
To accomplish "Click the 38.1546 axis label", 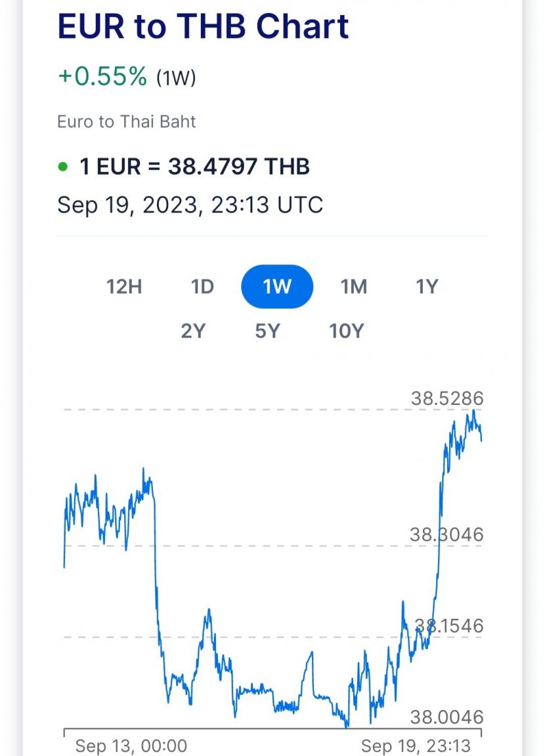I will 449,626.
